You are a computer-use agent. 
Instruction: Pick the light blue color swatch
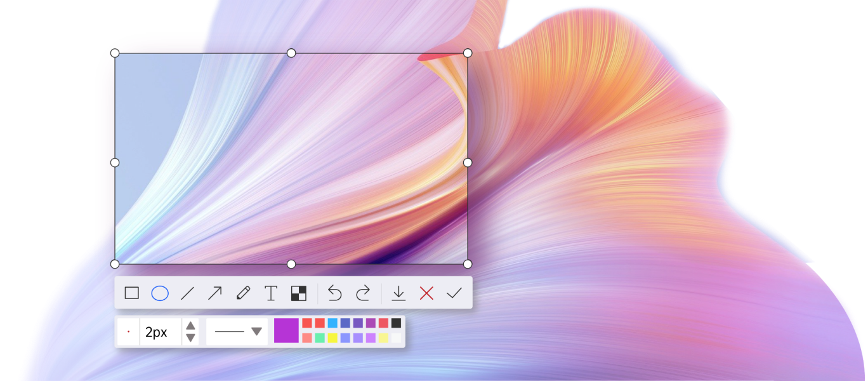coord(332,323)
